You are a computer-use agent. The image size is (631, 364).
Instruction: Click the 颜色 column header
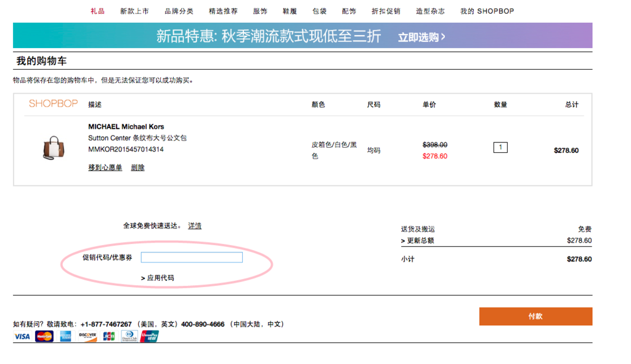tap(319, 105)
